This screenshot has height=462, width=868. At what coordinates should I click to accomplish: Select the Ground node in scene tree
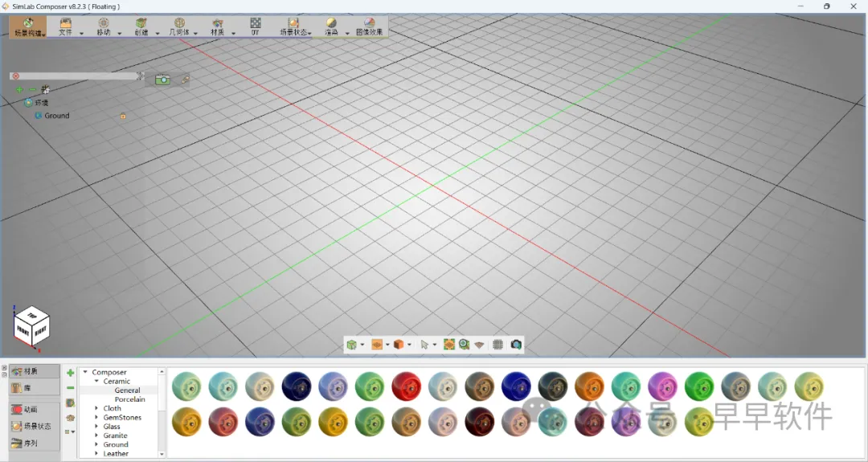click(57, 116)
